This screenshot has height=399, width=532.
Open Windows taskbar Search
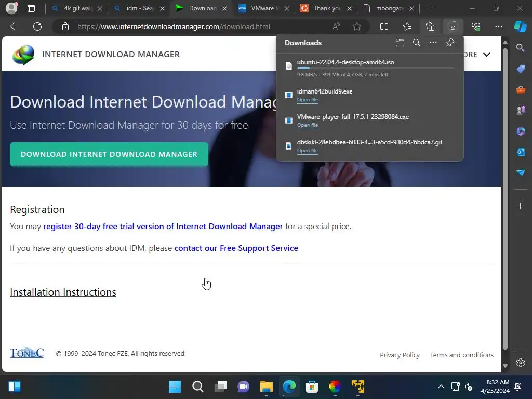pos(197,387)
